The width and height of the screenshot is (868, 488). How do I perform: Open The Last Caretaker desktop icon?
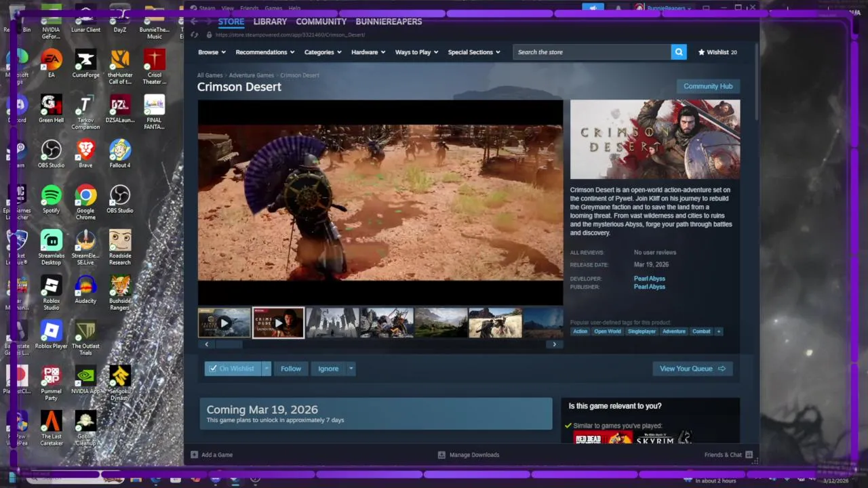tap(51, 428)
